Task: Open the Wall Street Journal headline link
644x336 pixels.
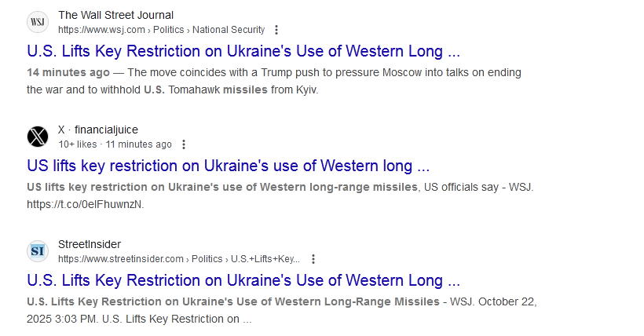Action: point(243,52)
